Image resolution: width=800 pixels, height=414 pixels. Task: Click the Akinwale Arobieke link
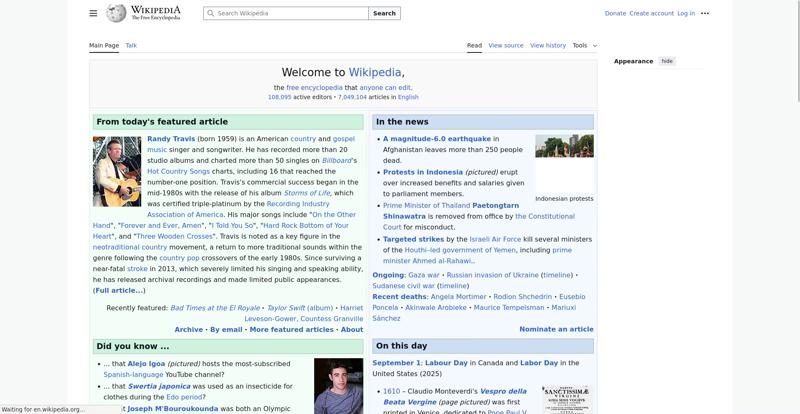click(x=436, y=307)
